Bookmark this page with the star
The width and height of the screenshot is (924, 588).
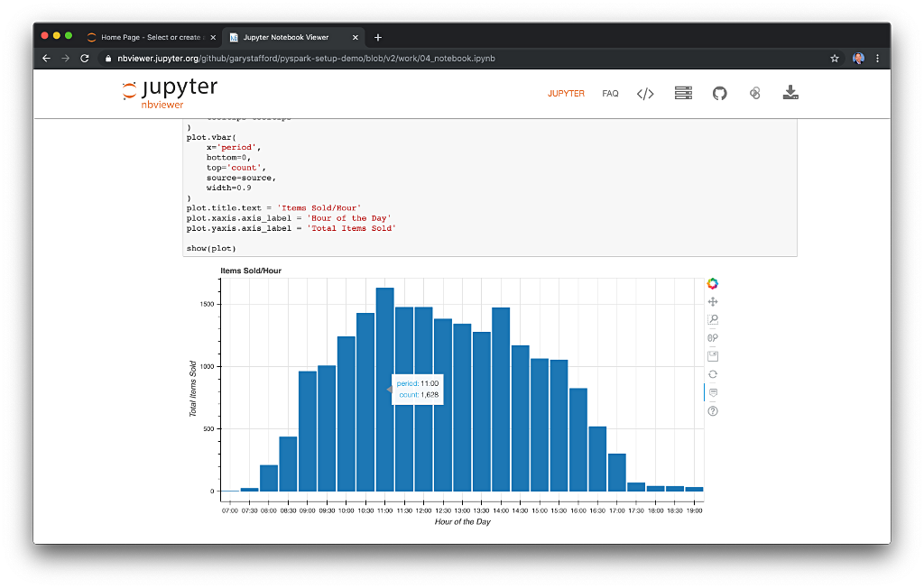click(x=835, y=59)
